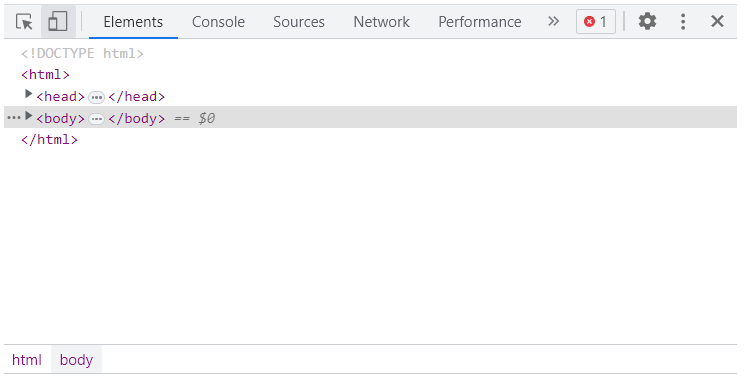Select the Elements tab

pos(133,22)
